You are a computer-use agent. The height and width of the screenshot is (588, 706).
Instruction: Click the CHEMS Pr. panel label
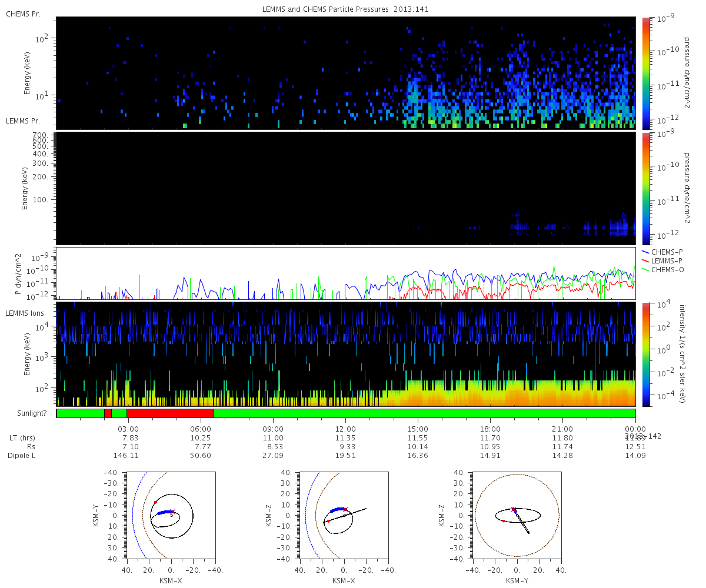pyautogui.click(x=23, y=14)
